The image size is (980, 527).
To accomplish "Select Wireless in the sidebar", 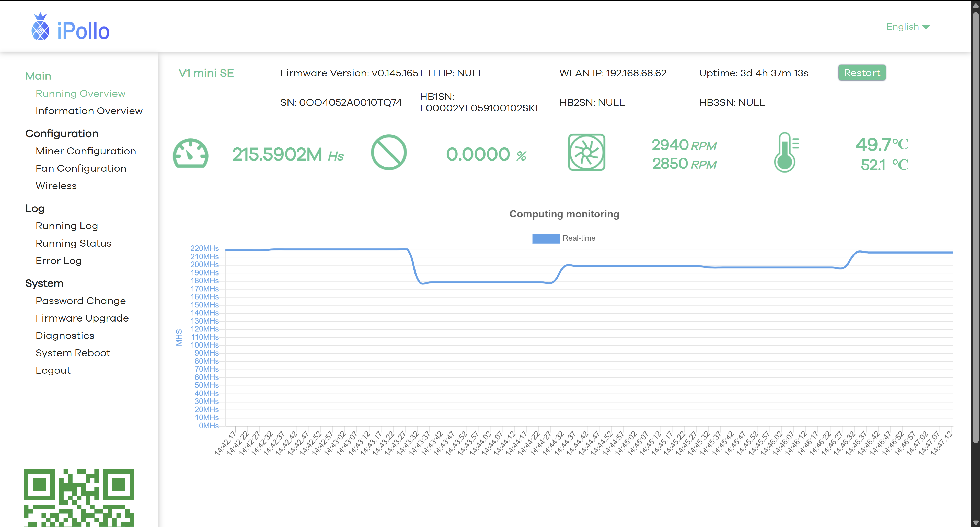I will [x=56, y=186].
